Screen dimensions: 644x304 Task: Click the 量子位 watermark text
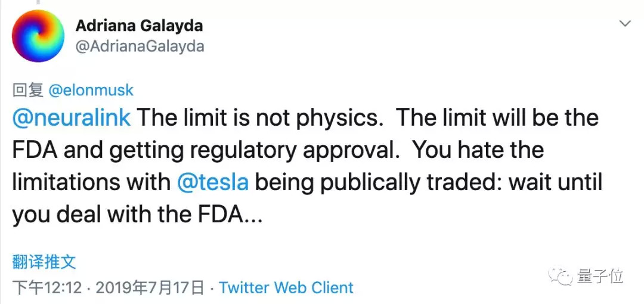[600, 276]
